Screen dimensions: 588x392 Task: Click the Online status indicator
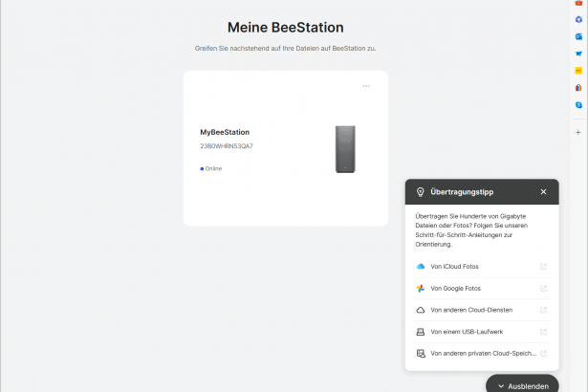(x=211, y=169)
